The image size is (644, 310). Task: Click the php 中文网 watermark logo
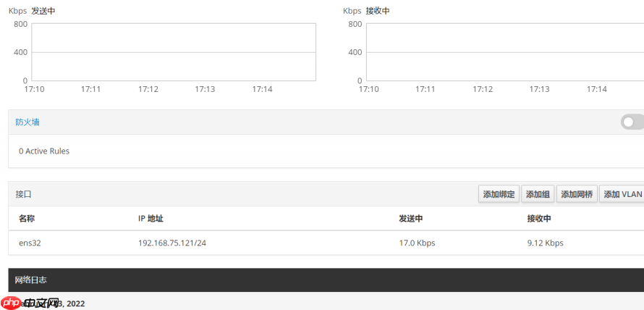point(29,303)
